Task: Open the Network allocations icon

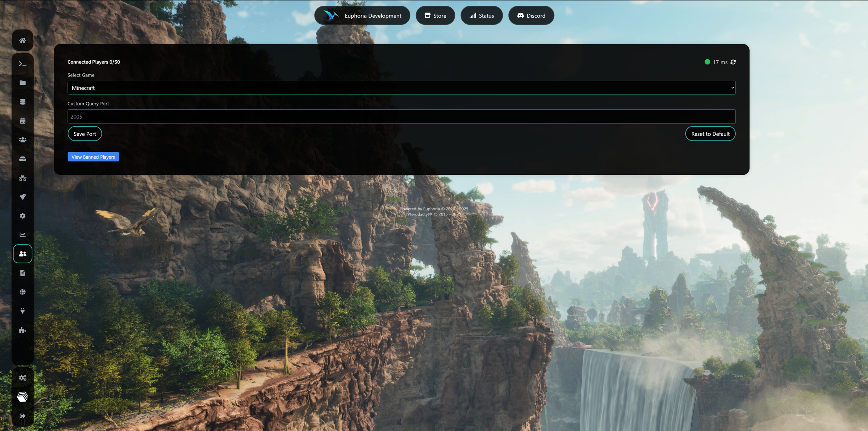Action: pos(23,178)
